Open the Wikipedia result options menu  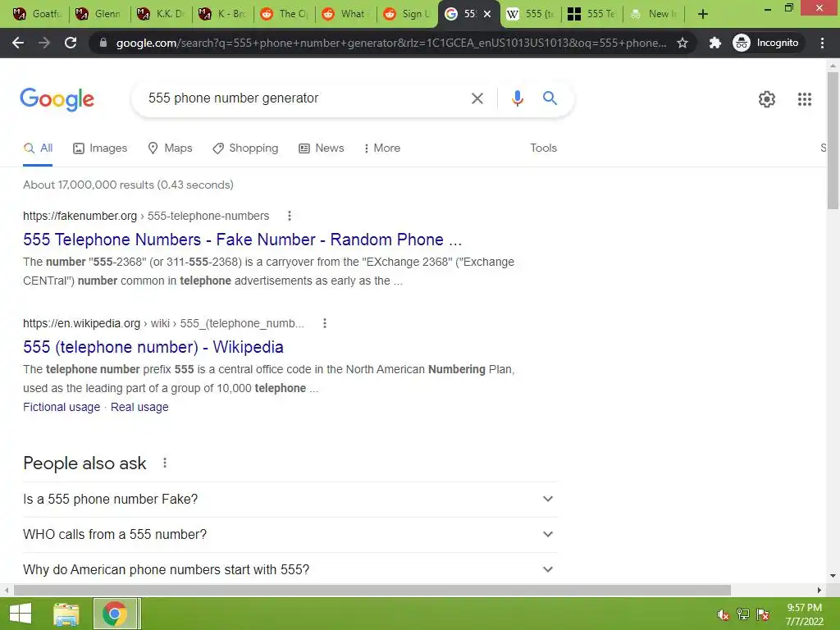click(x=325, y=323)
